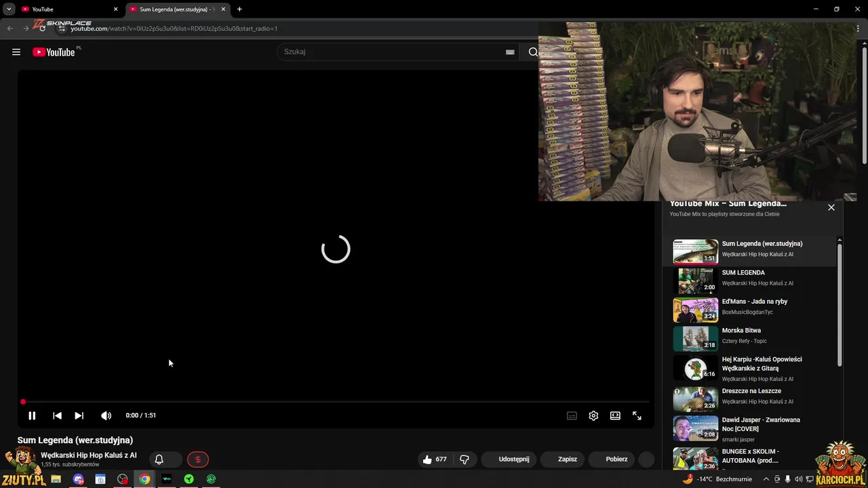Viewport: 868px width, 488px height.
Task: Open the blue window app with number 1 in taskbar
Action: tap(100, 479)
